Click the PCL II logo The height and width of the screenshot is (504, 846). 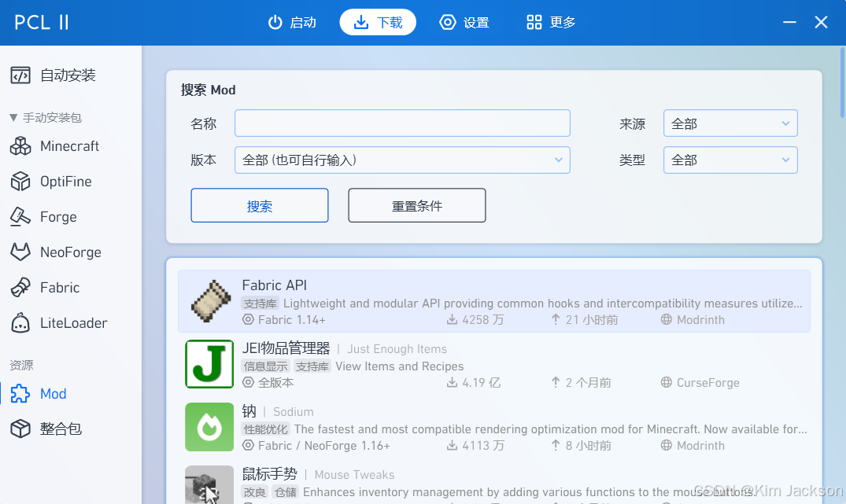tap(42, 22)
